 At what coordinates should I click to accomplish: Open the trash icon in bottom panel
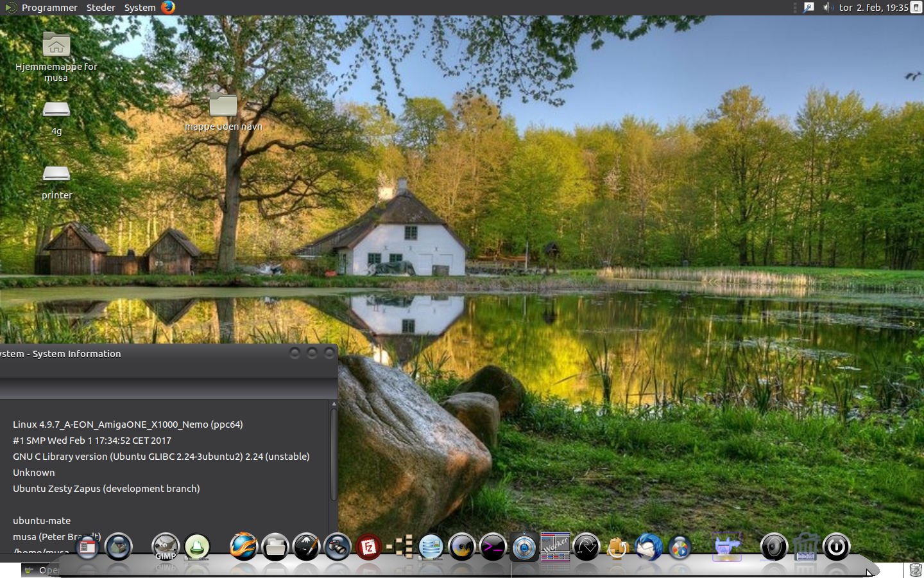pos(916,570)
